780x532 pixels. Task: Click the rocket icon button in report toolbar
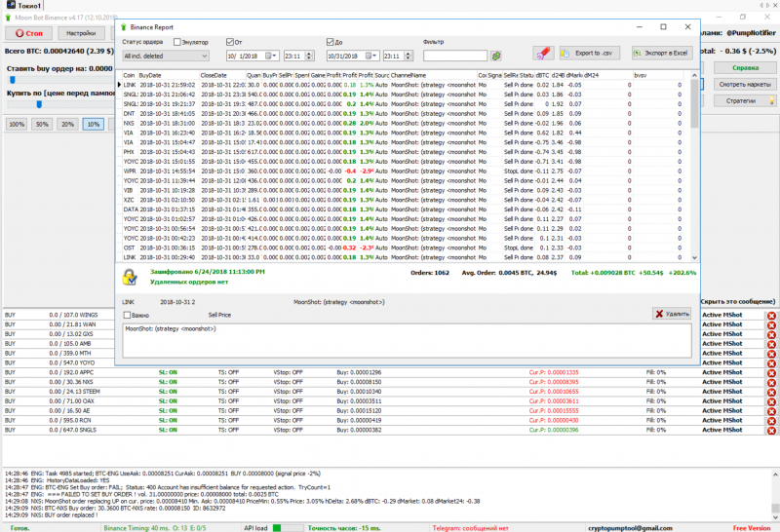[x=543, y=53]
